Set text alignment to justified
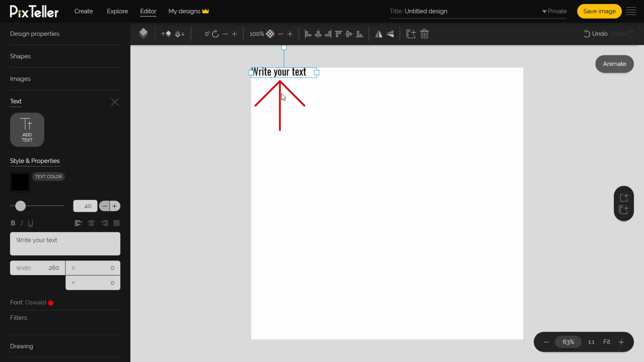The image size is (644, 362). click(x=116, y=223)
